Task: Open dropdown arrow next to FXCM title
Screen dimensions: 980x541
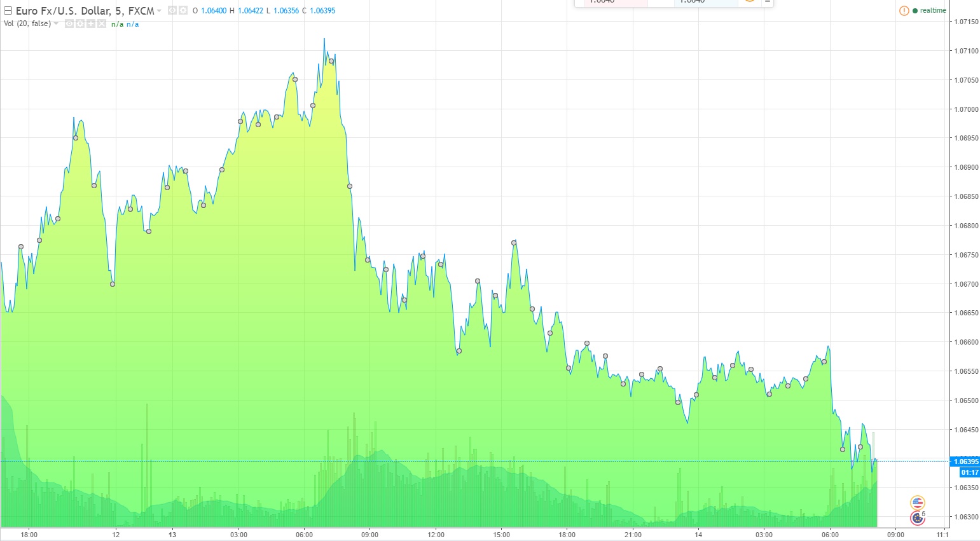Action: click(159, 11)
